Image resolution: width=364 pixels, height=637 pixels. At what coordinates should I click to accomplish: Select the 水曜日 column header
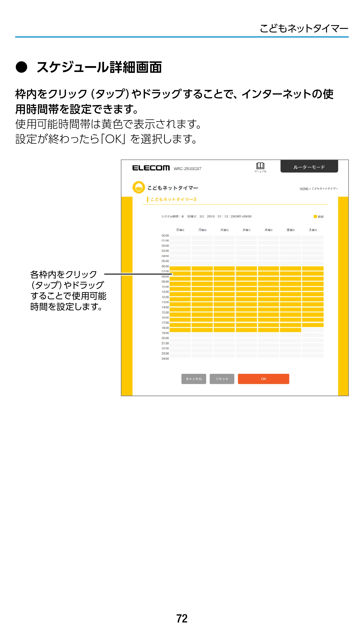pyautogui.click(x=247, y=230)
